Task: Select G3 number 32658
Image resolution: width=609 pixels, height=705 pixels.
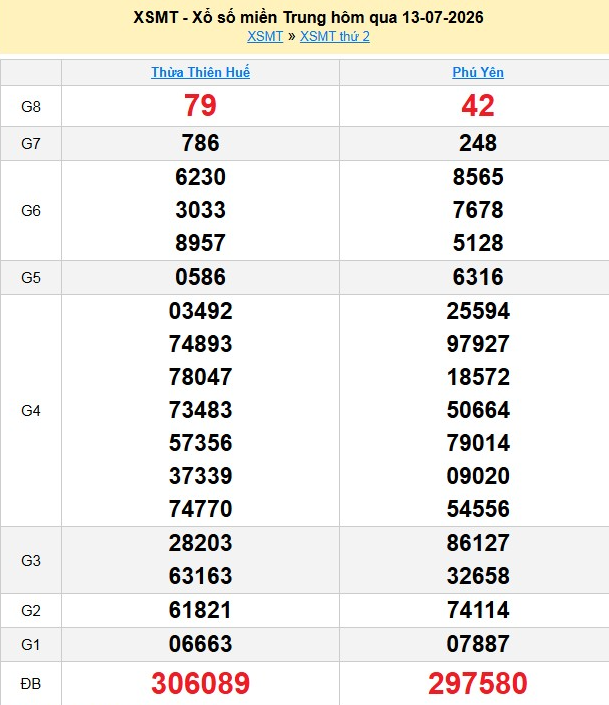Action: [478, 576]
